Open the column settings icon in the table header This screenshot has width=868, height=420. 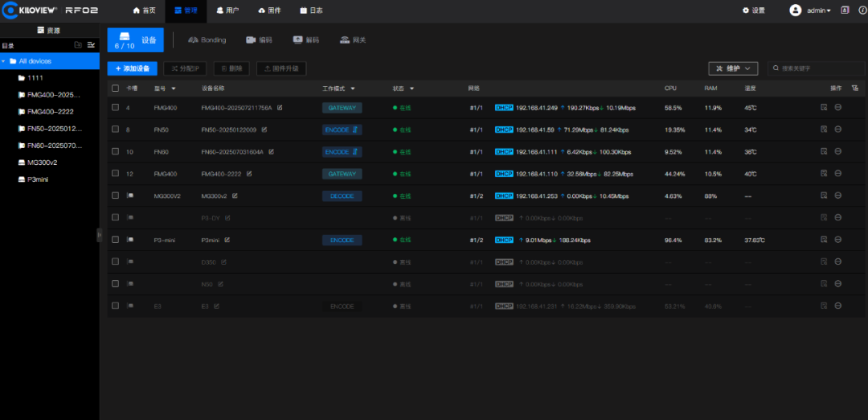click(x=854, y=88)
